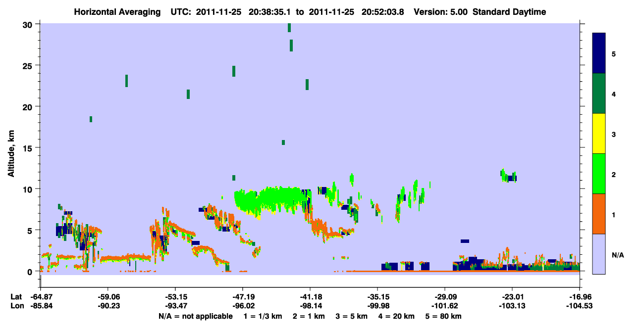Click the 'N/A = not applicable' legend text
Screen dimensions: 644x330
(196, 316)
